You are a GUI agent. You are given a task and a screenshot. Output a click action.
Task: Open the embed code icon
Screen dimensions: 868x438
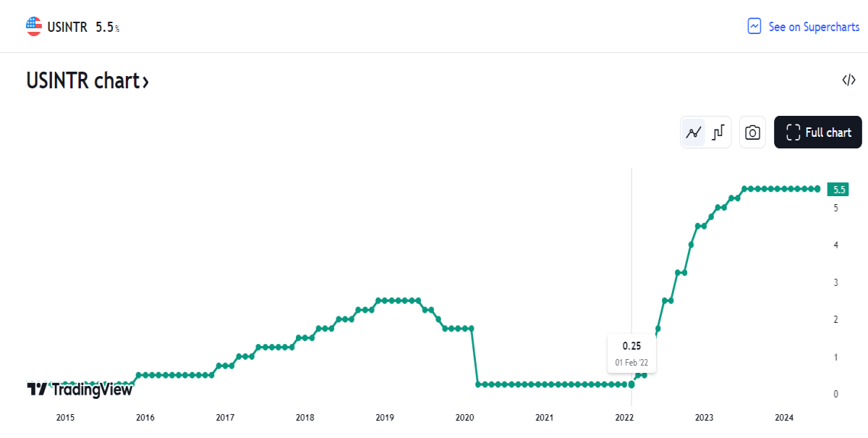tap(849, 80)
